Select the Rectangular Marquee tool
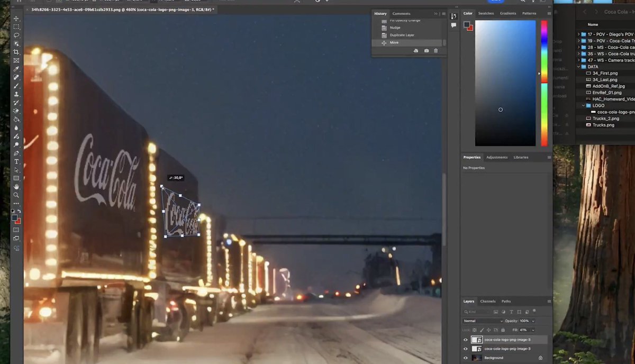The image size is (635, 364). tap(16, 26)
